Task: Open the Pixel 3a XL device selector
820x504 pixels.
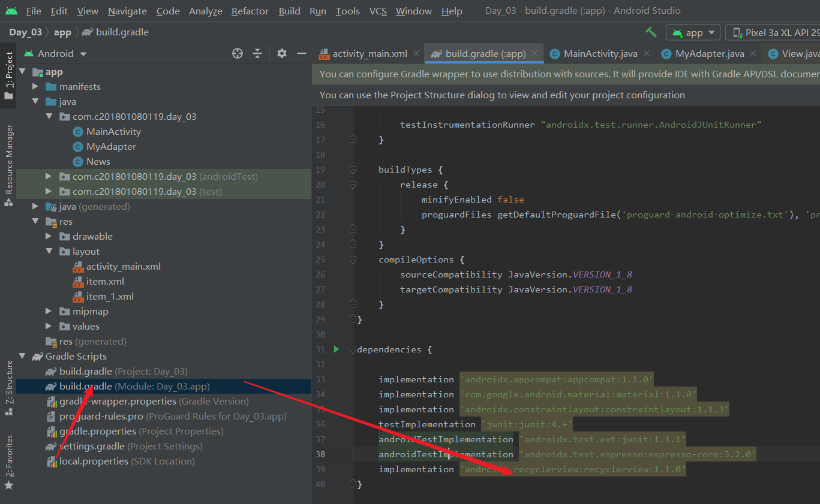Action: (774, 32)
